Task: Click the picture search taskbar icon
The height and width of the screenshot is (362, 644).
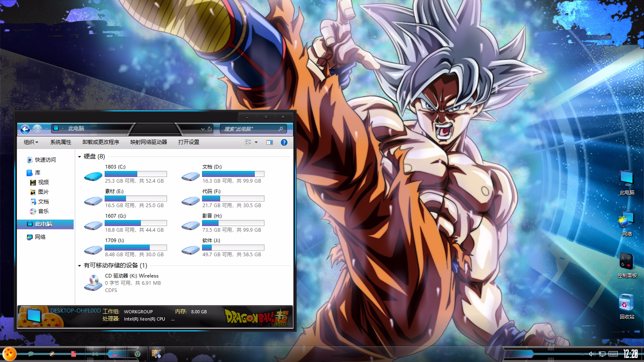Action: pyautogui.click(x=156, y=354)
